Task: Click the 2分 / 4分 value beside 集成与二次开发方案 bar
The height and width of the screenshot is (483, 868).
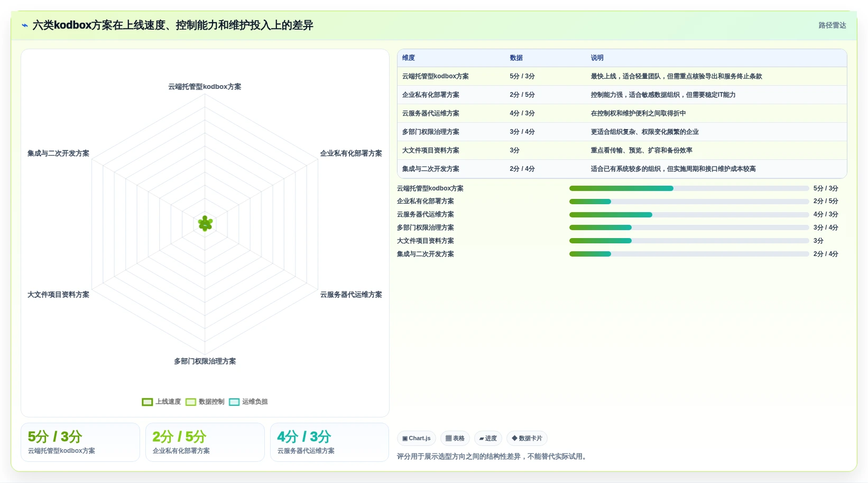Action: click(826, 254)
